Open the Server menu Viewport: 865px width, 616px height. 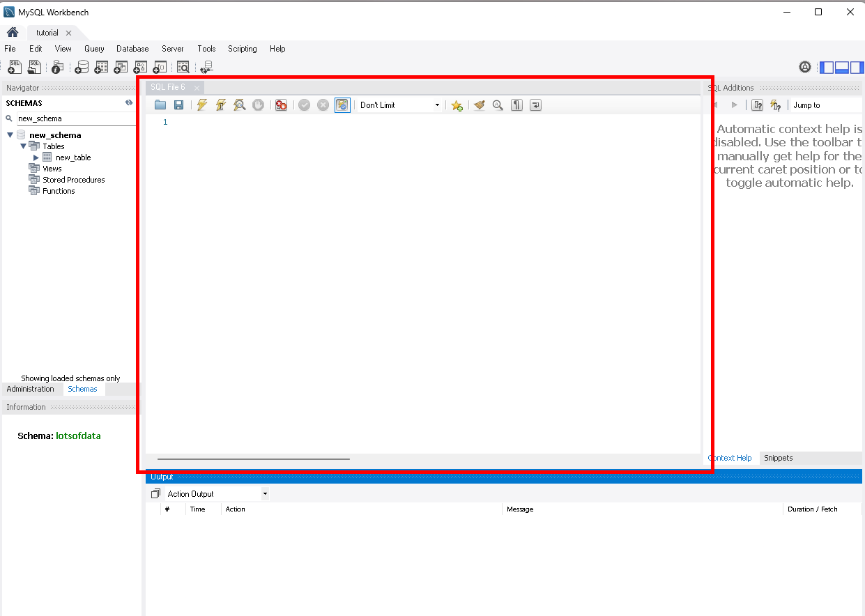click(173, 49)
